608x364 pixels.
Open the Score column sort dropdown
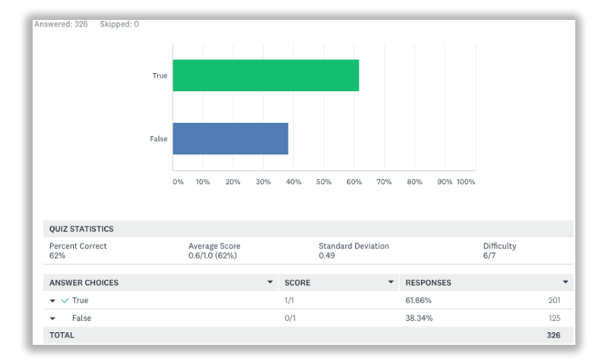(391, 282)
